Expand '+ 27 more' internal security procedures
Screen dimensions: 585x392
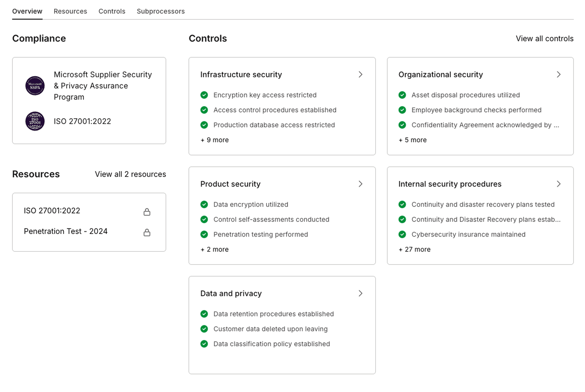coord(414,249)
